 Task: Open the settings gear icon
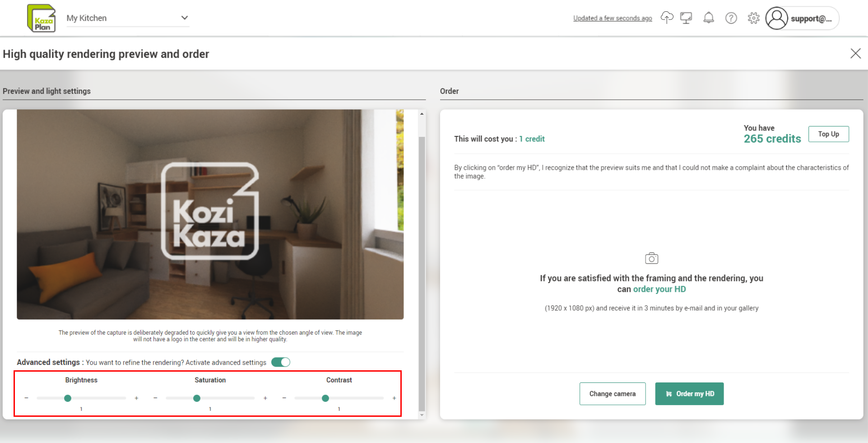point(753,18)
